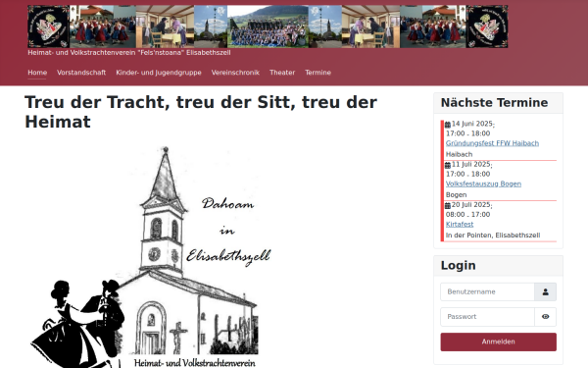Click the Heimat- und Volkstrachtenverein site title text
588x368 pixels.
[x=129, y=53]
